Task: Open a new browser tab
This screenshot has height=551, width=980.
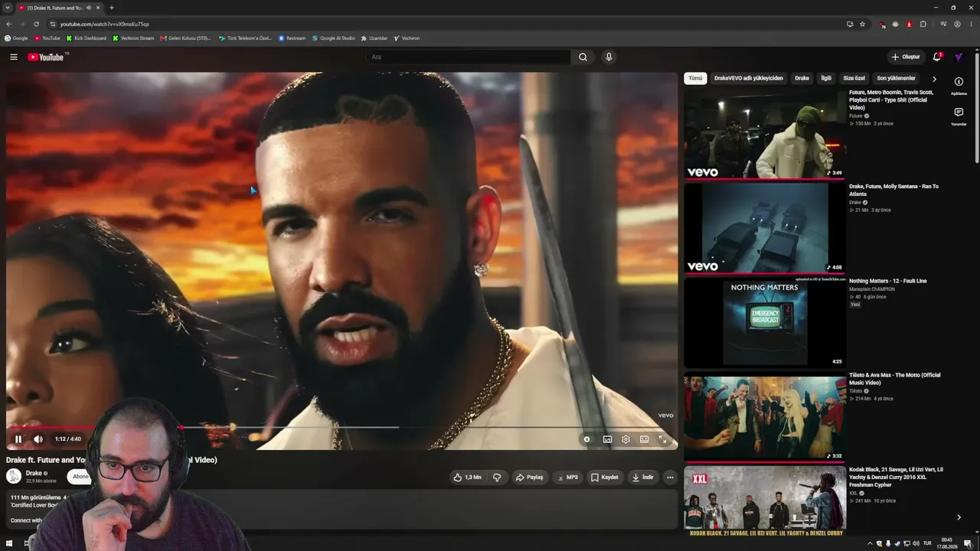Action: pyautogui.click(x=111, y=8)
